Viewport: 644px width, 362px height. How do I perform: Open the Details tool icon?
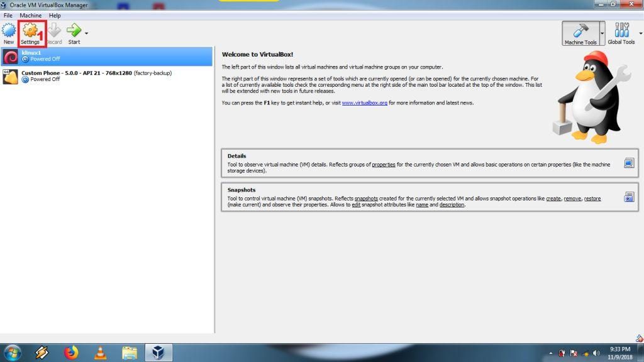(629, 163)
